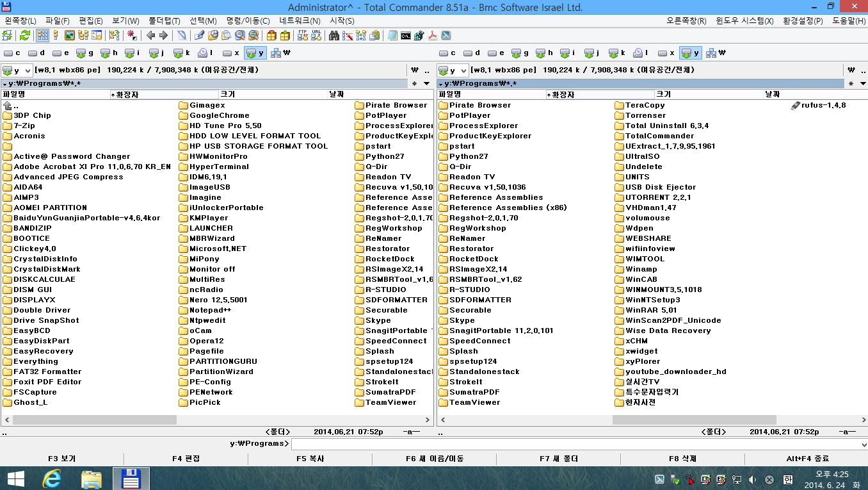Select rufus-1,4,8 file in right panel
This screenshot has height=490, width=868.
[x=819, y=105]
